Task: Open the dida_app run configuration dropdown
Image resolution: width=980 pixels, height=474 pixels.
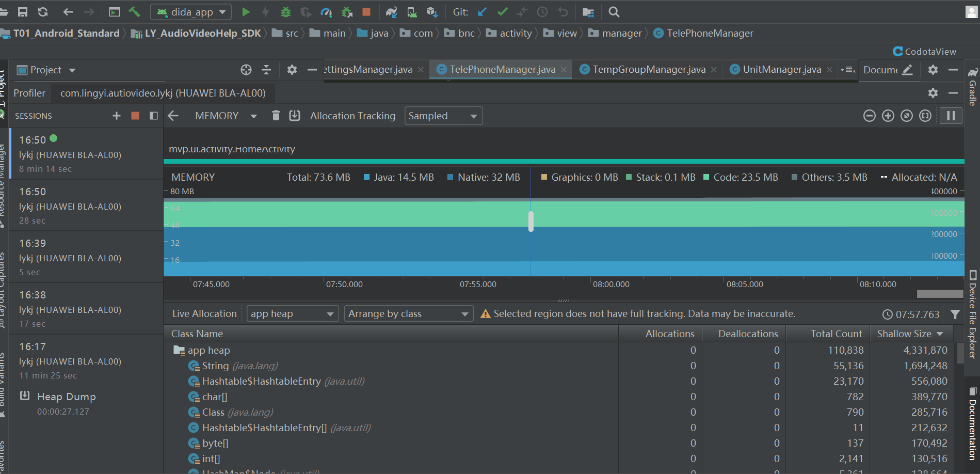Action: point(191,12)
